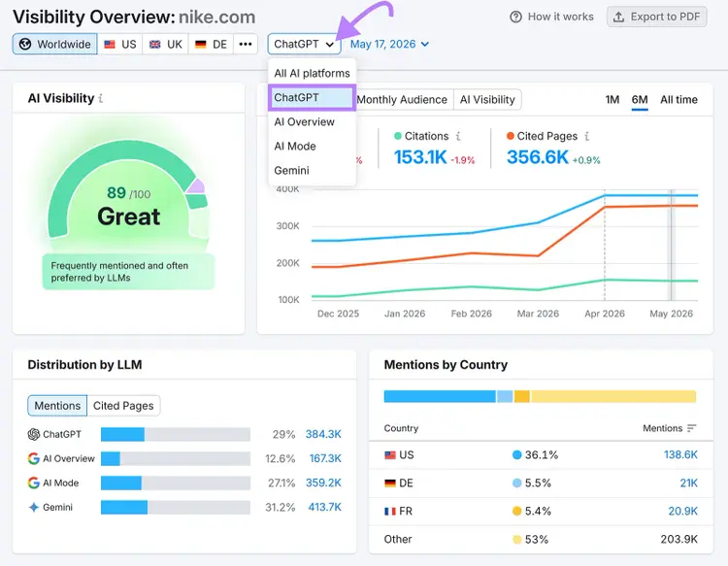Switch to Monthly Audience tab
This screenshot has width=728, height=566.
pyautogui.click(x=402, y=100)
